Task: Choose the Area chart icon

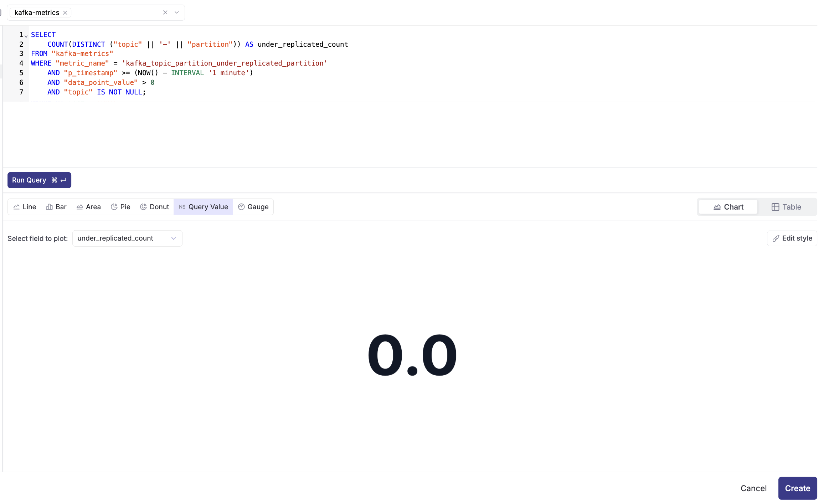Action: click(x=79, y=207)
